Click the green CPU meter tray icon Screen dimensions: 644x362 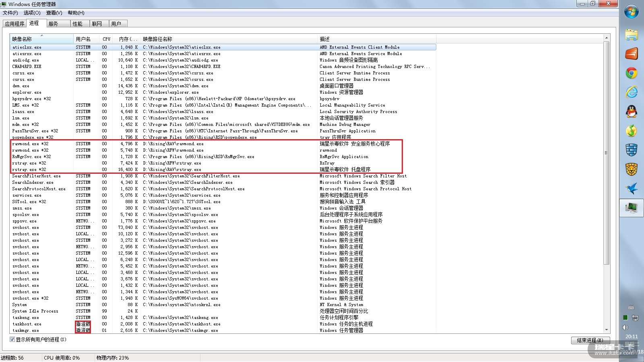click(x=625, y=318)
